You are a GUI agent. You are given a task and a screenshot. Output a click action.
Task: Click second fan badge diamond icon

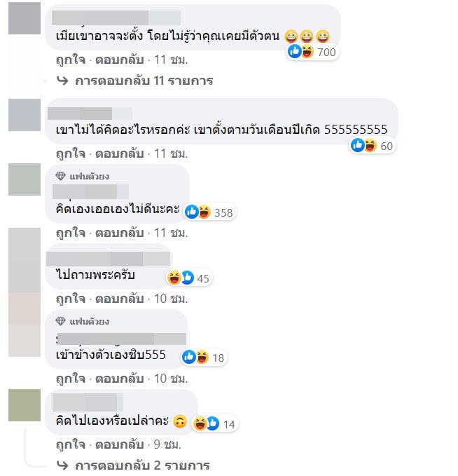pyautogui.click(x=60, y=321)
